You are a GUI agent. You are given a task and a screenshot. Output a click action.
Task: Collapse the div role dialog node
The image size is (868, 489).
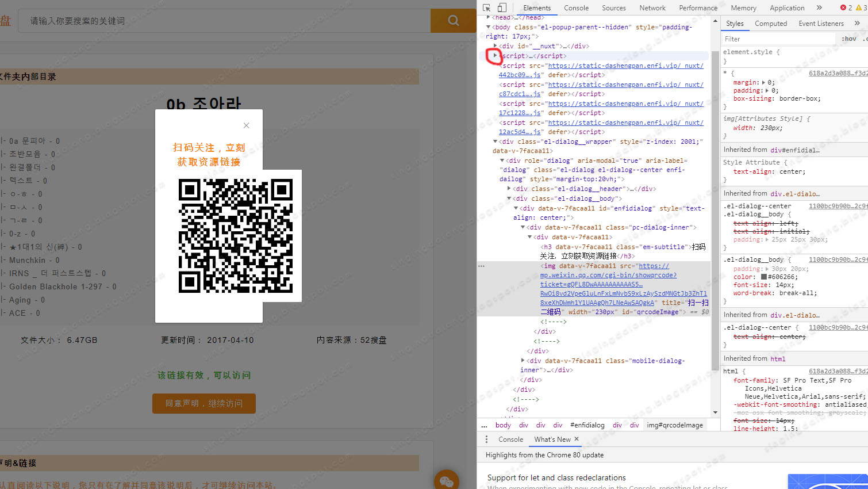pyautogui.click(x=502, y=161)
